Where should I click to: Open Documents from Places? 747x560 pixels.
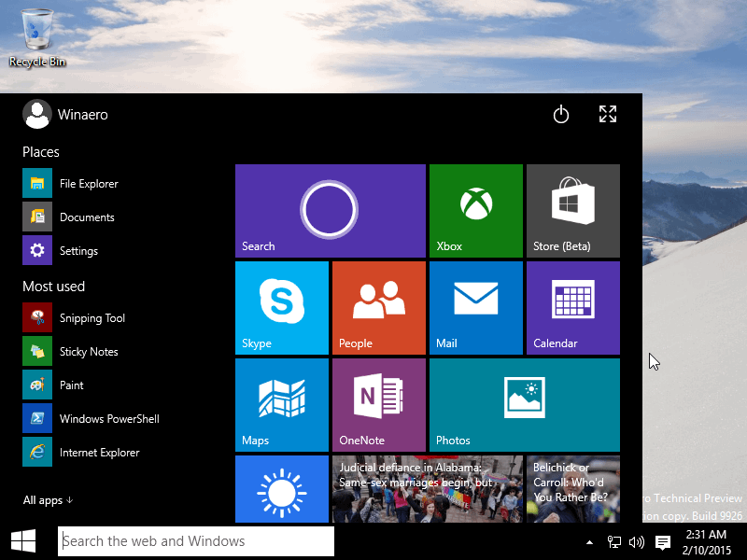tap(68, 217)
